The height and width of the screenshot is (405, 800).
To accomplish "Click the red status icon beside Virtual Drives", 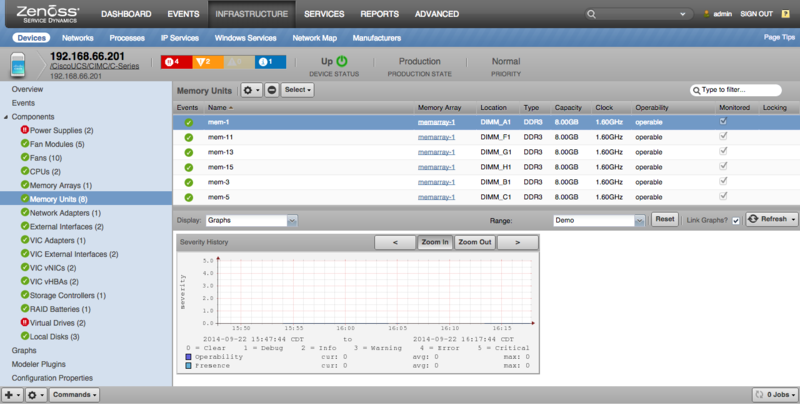I will click(x=24, y=322).
